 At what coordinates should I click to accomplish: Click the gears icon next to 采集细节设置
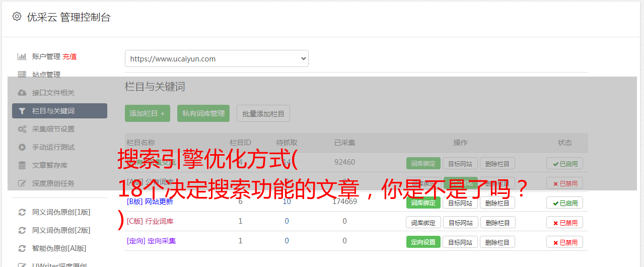[x=22, y=129]
